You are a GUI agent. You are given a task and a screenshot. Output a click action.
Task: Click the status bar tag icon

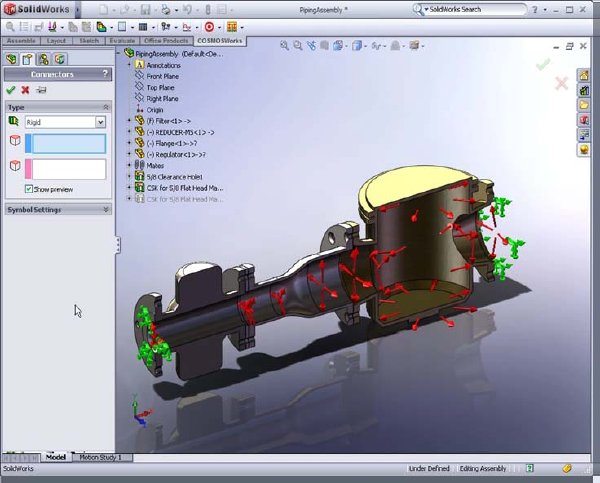[567, 468]
